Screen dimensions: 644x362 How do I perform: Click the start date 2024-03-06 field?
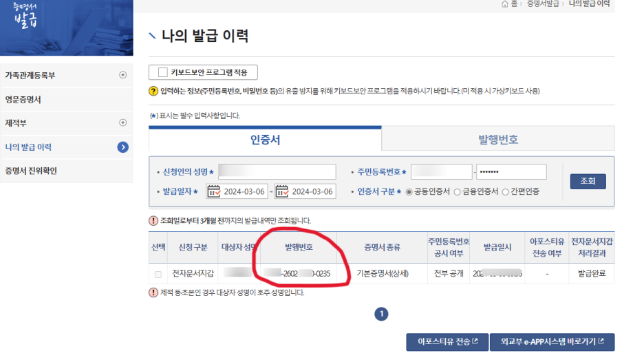[237, 191]
